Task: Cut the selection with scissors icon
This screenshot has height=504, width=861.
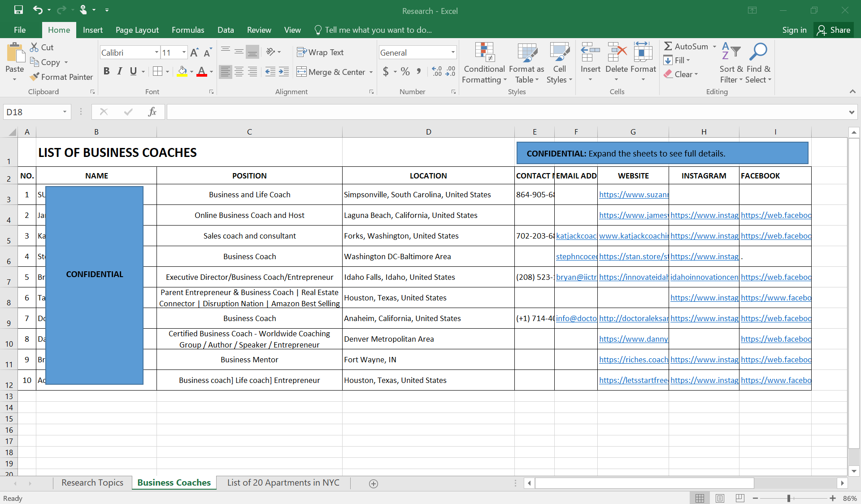Action: tap(34, 47)
